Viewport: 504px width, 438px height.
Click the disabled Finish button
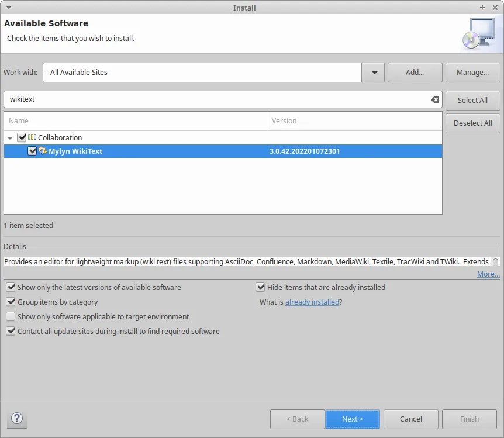click(x=470, y=419)
